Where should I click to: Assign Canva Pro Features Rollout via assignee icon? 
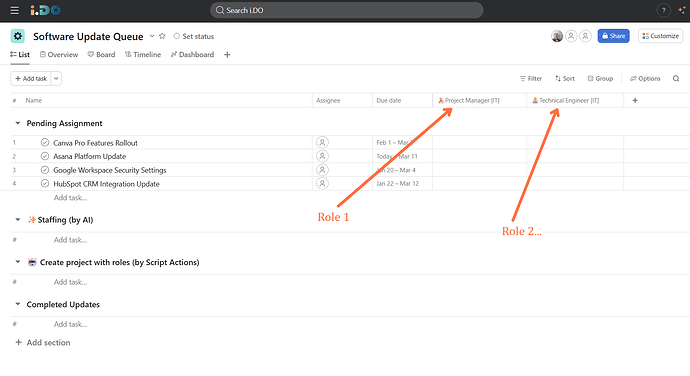[322, 142]
